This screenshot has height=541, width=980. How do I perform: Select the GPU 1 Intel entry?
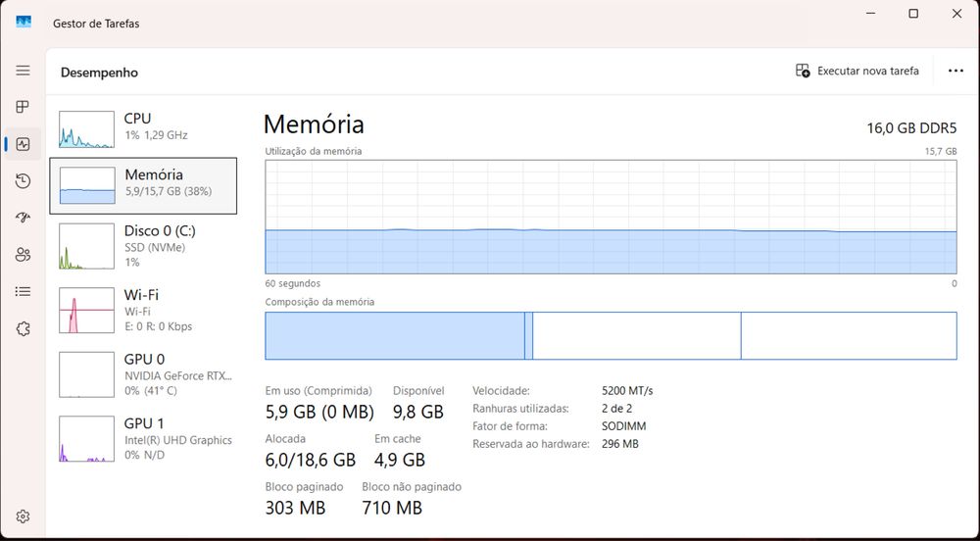tap(143, 438)
